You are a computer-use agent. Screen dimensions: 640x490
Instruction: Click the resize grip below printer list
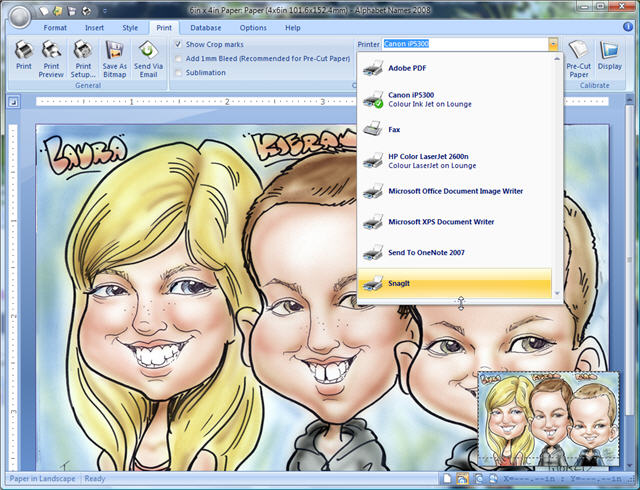click(460, 301)
